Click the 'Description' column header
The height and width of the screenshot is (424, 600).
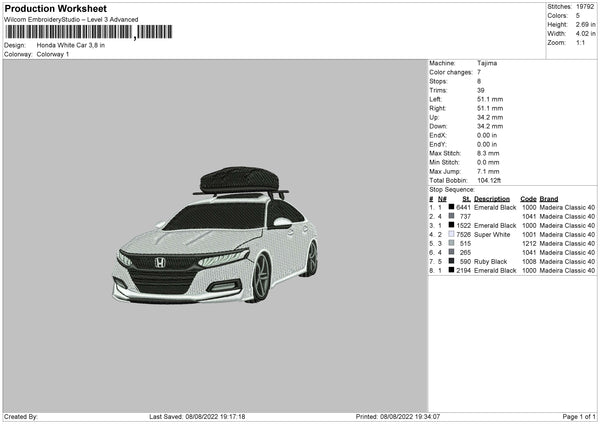pos(492,199)
